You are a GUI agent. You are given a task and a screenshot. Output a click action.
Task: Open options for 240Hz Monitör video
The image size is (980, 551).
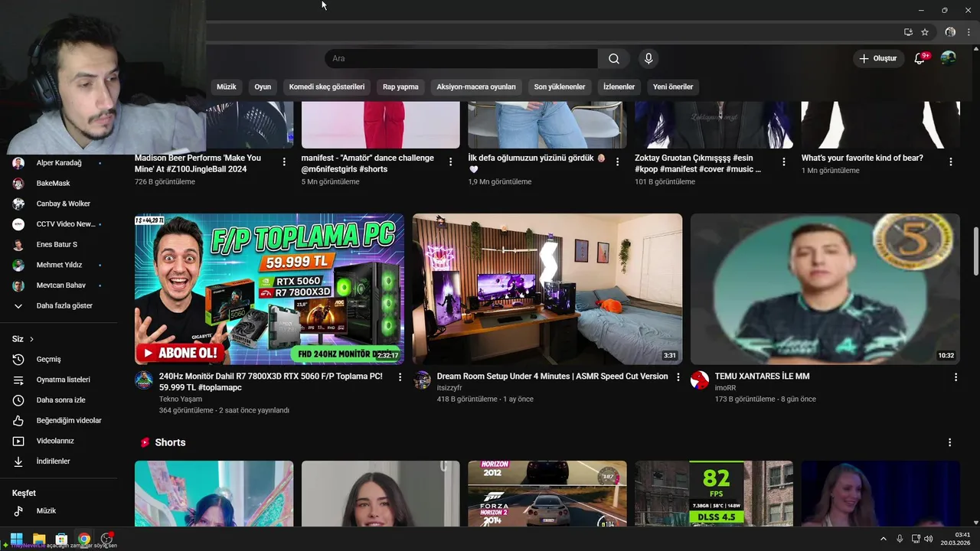400,377
